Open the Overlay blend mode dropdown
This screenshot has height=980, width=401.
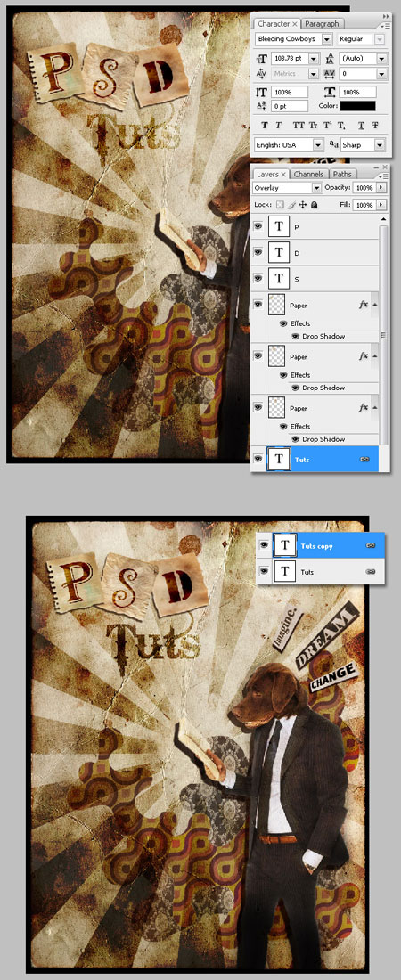click(x=316, y=187)
